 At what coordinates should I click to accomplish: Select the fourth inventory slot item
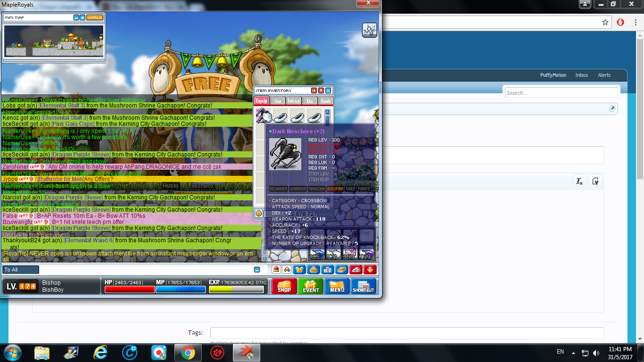[314, 116]
